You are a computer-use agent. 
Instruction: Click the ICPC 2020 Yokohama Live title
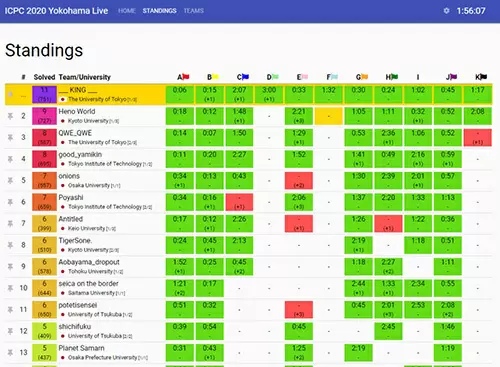(56, 11)
